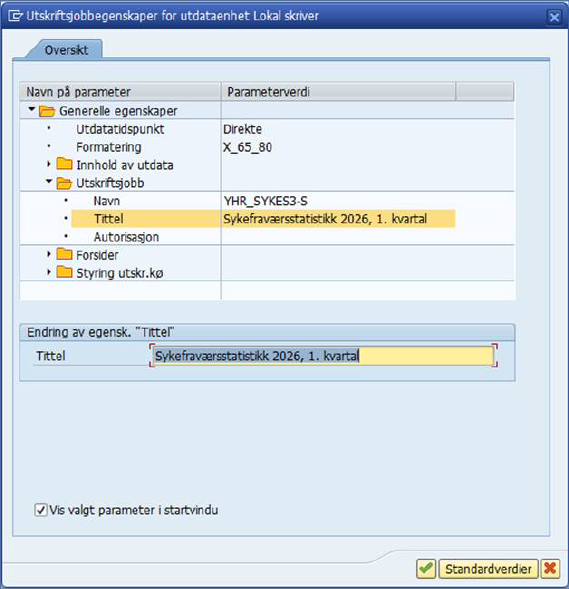This screenshot has width=569, height=589.
Task: Select the Navn parameter under Utskriftsjobb
Action: (107, 201)
